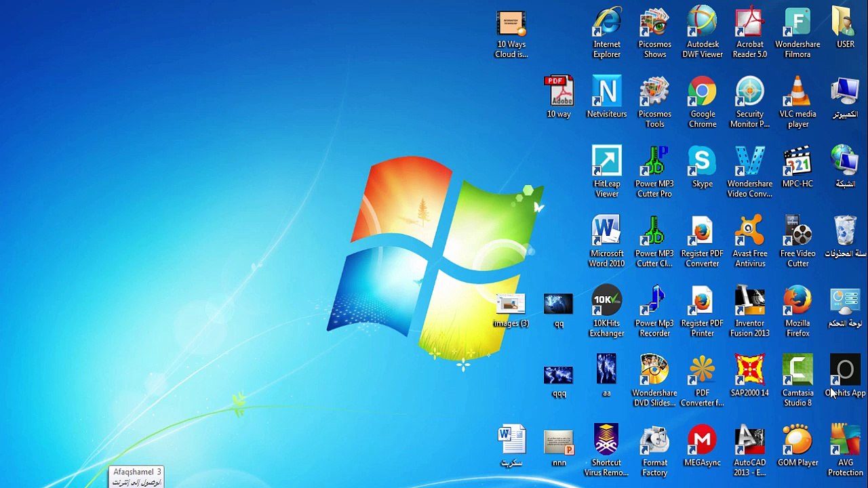Click the 'qq' image file icon
The image size is (868, 488).
pos(559,311)
